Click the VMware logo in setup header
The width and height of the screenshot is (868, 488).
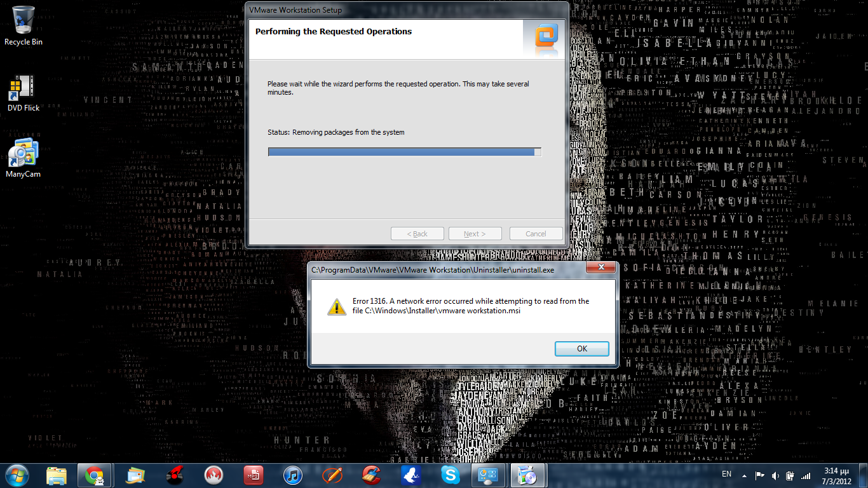pos(546,37)
